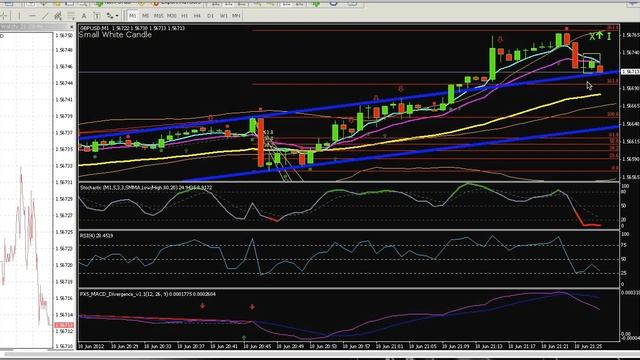Click the tall green candle at 21:13
This screenshot has width=640, height=360.
point(492,63)
